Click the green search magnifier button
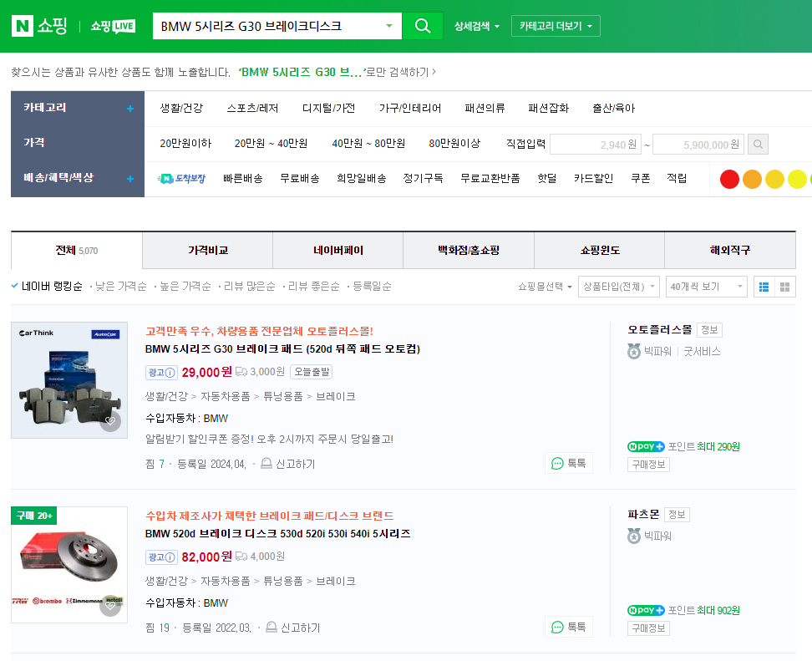The height and width of the screenshot is (661, 812). coord(423,26)
